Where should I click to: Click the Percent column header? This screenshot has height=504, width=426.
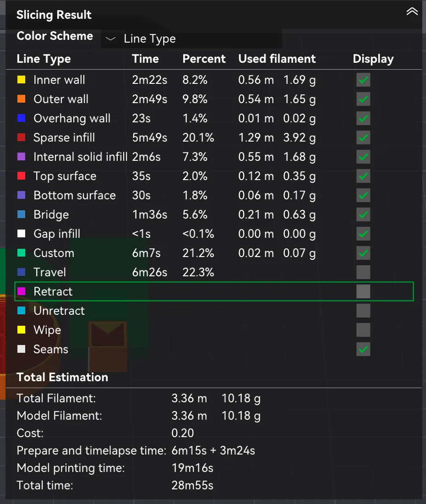[204, 59]
